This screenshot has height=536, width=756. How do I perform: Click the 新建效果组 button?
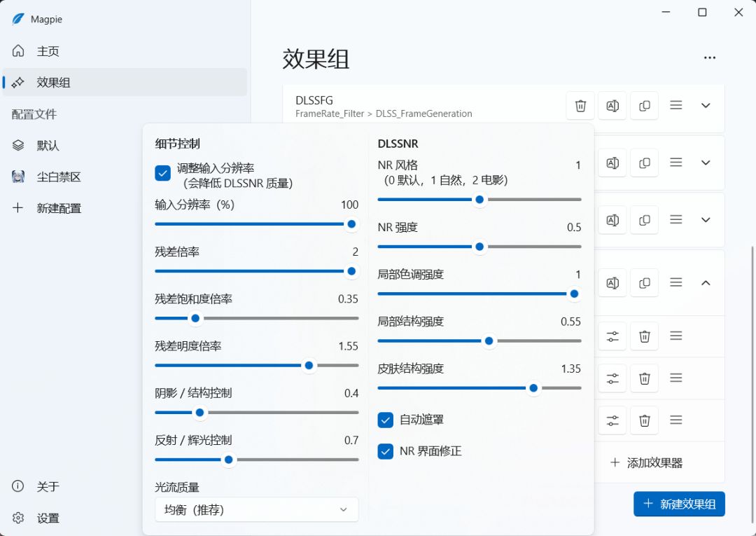coord(679,504)
